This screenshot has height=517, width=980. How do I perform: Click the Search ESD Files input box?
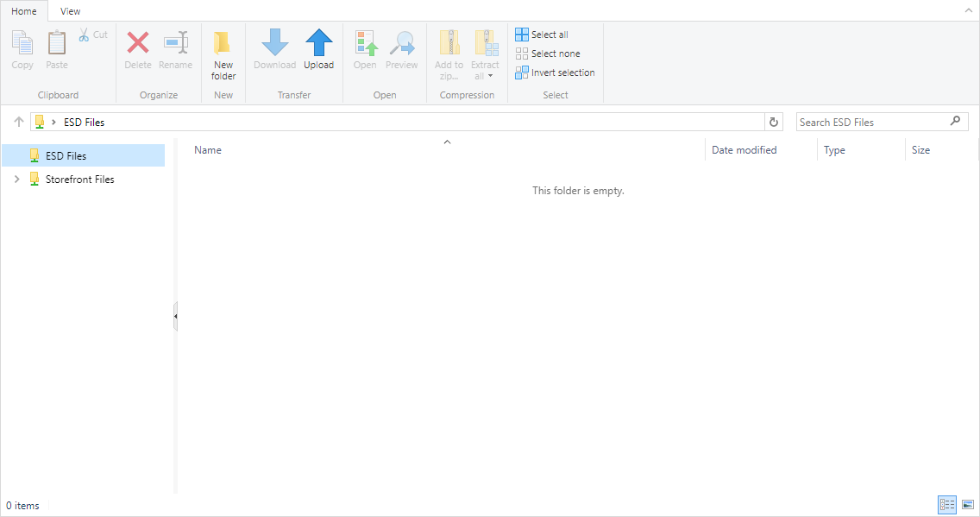pyautogui.click(x=870, y=123)
